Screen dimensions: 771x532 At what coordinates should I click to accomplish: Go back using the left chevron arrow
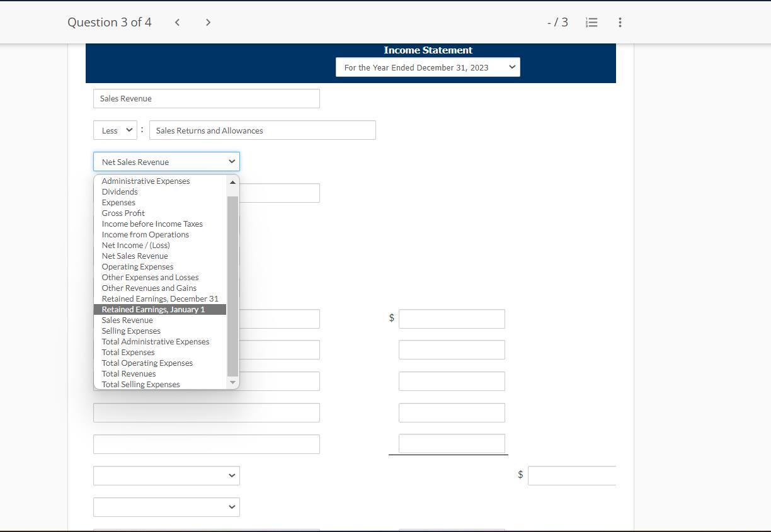point(177,22)
